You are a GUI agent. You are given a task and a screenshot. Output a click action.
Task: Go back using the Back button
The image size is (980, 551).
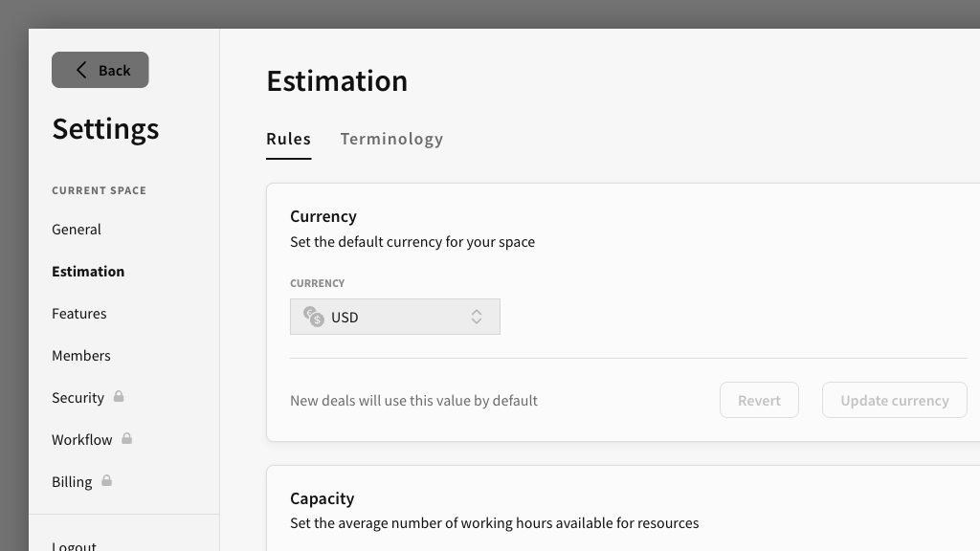pos(100,70)
